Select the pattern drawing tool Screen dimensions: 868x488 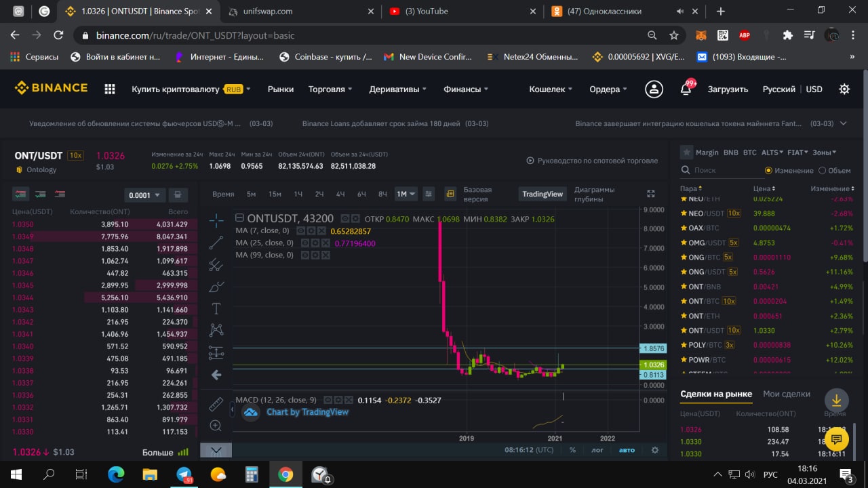coord(216,330)
